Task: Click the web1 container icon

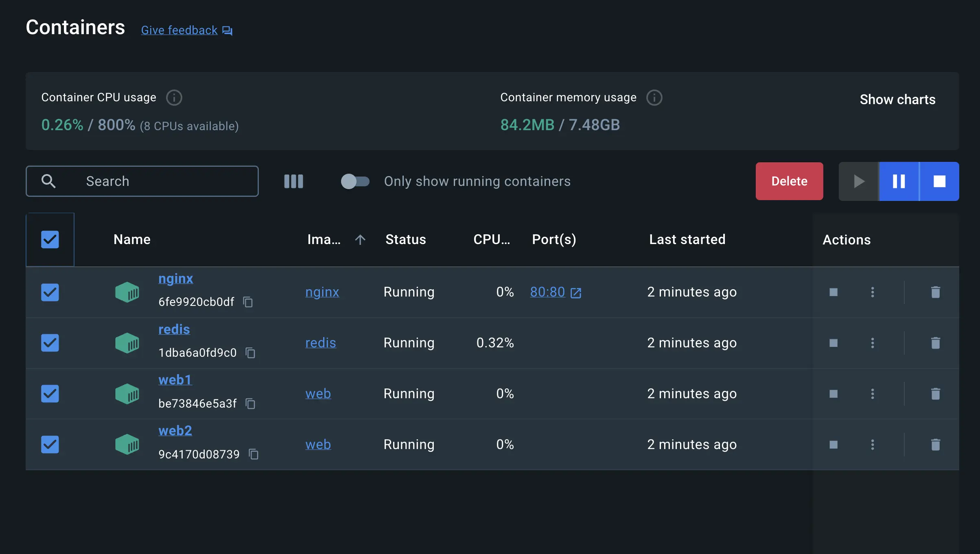Action: click(128, 393)
